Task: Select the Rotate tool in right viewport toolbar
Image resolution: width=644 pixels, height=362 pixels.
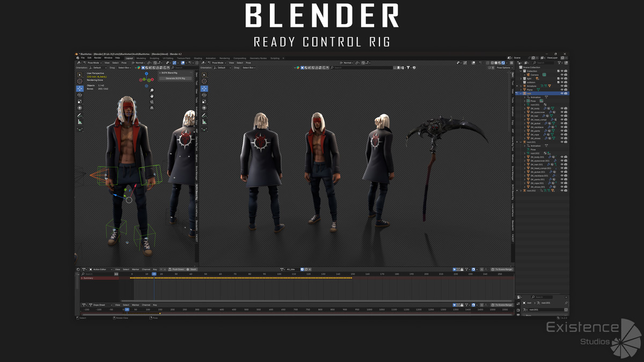Action: coord(204,95)
